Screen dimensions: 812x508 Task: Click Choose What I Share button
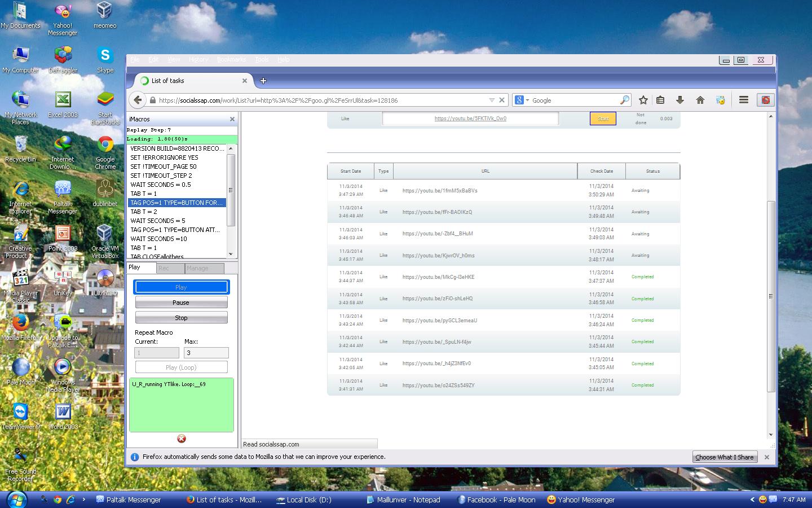(724, 457)
